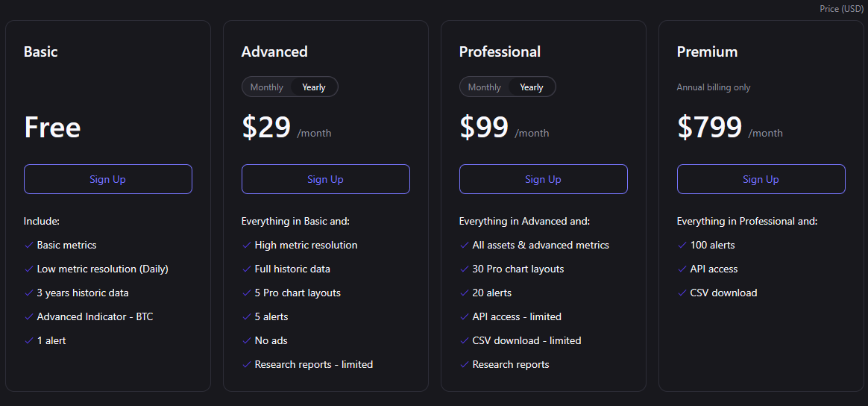Click the checkmark icon next to No ads
This screenshot has height=406, width=868.
246,340
